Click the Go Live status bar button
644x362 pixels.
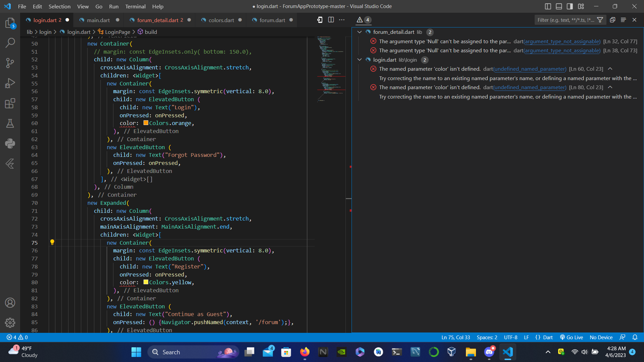(x=571, y=337)
